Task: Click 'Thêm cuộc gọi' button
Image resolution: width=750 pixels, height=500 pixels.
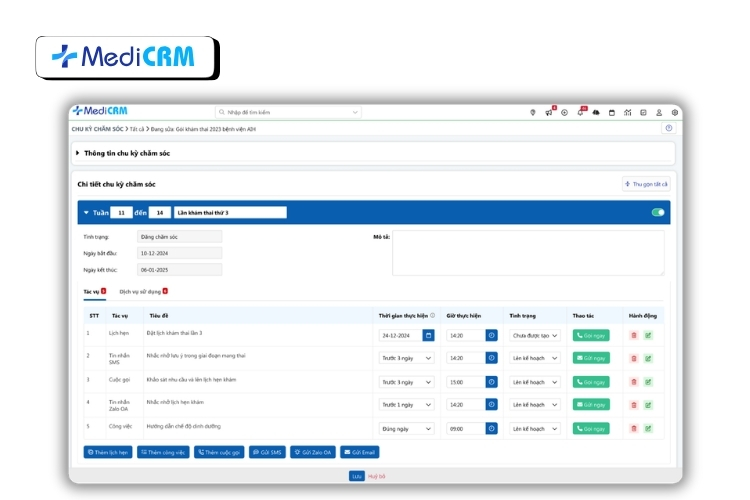Action: (219, 452)
